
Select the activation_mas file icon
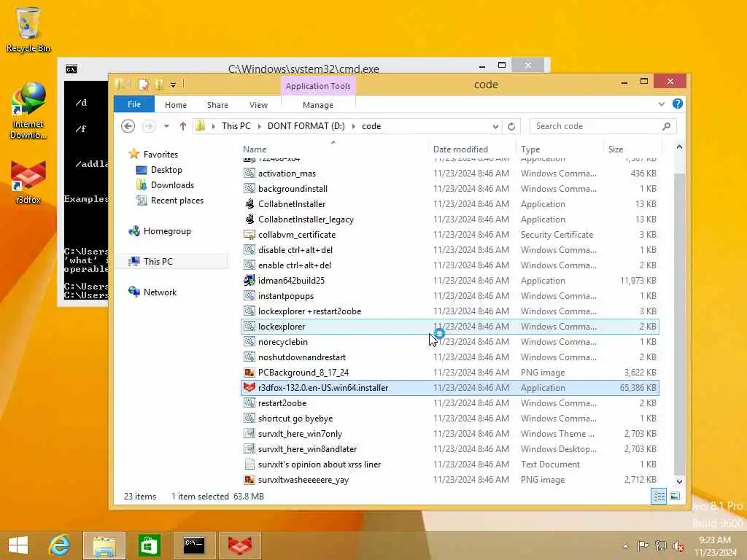point(249,174)
